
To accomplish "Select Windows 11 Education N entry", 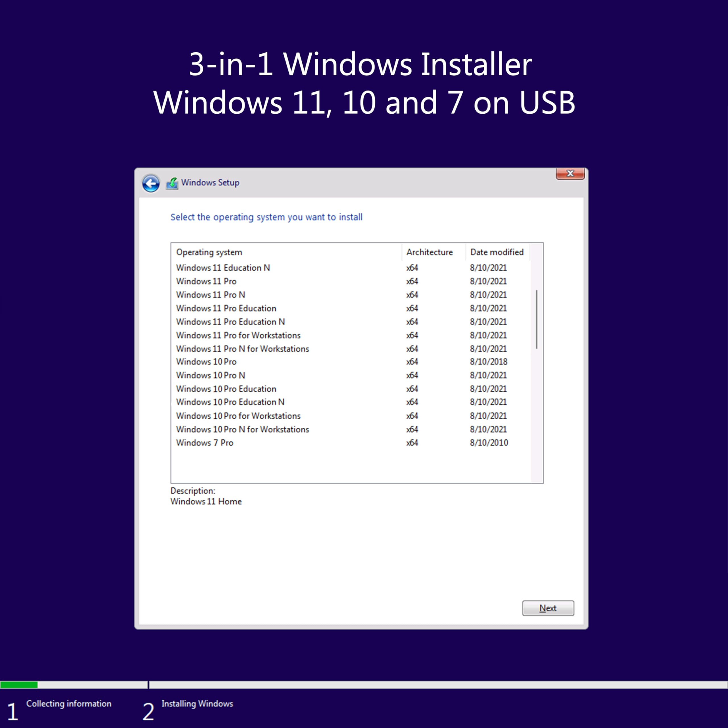I will coord(223,268).
